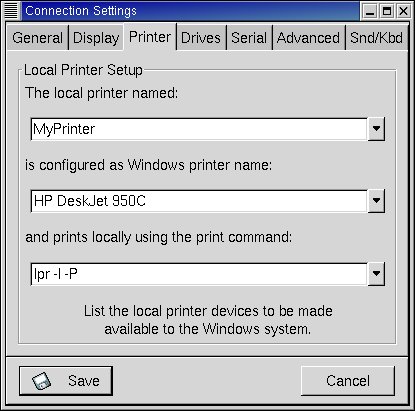Click into the MyPrinter text field
Screen dimensions: 415x411
pyautogui.click(x=199, y=129)
